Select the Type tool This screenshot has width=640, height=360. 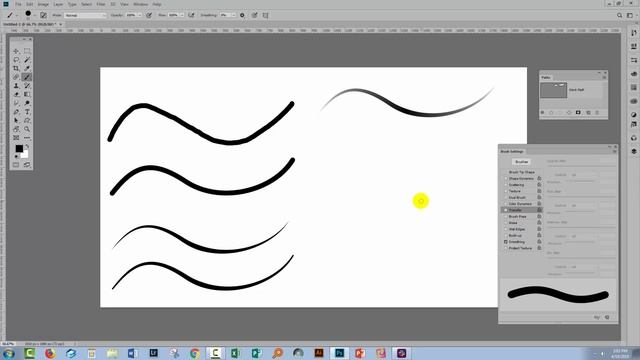point(27,111)
